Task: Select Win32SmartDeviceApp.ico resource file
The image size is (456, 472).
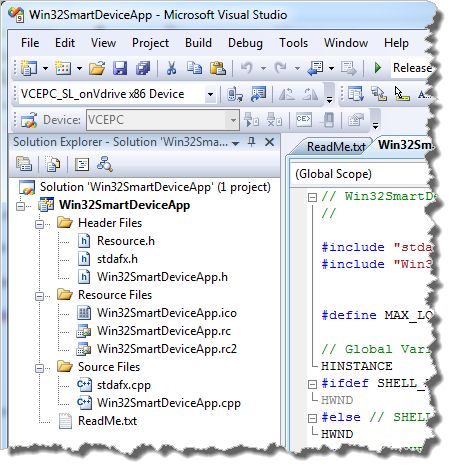Action: (x=167, y=313)
